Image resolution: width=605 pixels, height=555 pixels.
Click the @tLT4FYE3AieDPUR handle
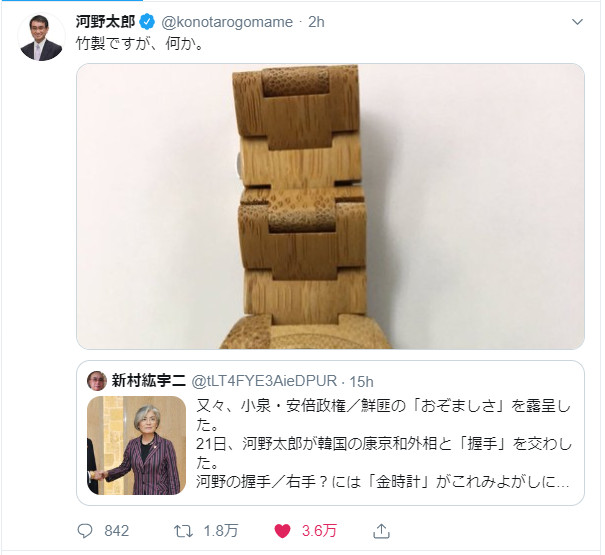(x=264, y=381)
